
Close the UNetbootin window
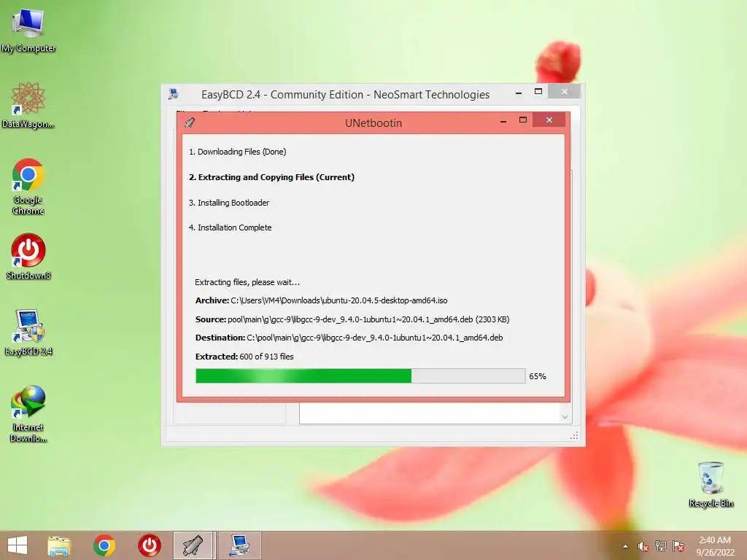pyautogui.click(x=549, y=120)
